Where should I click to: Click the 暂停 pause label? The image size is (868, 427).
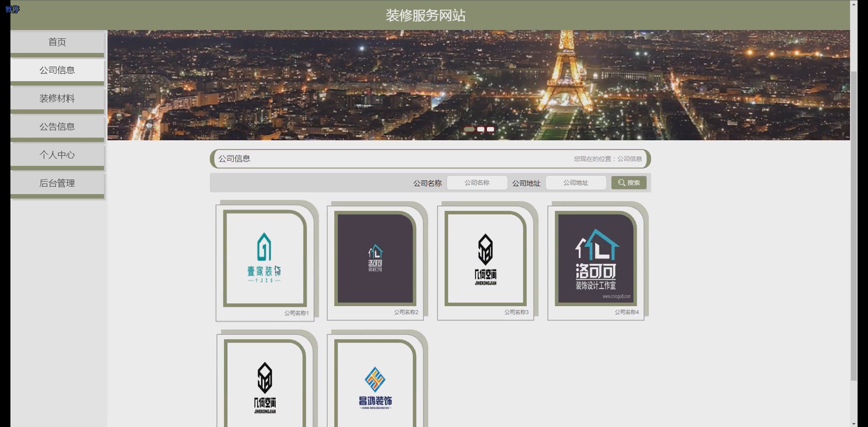(x=12, y=9)
